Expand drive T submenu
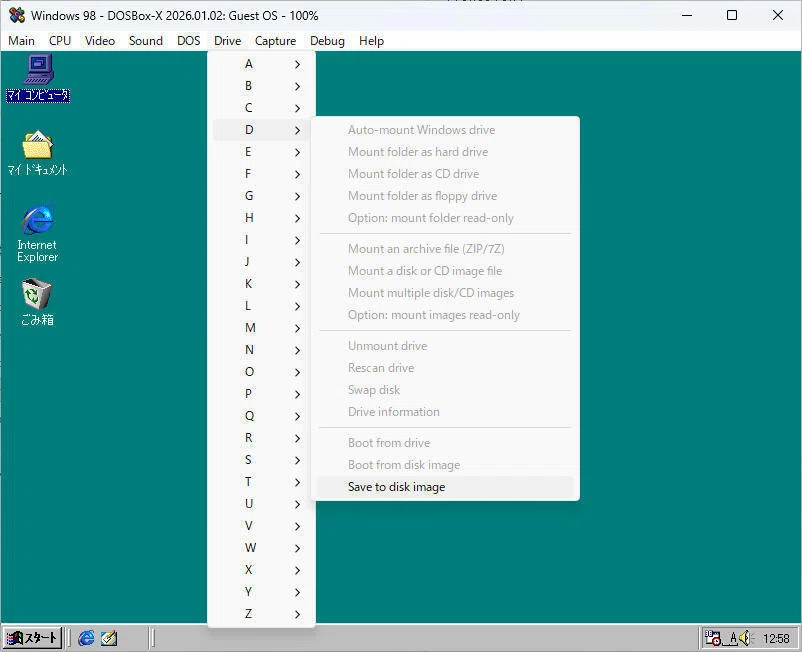The height and width of the screenshot is (652, 802). pos(261,482)
